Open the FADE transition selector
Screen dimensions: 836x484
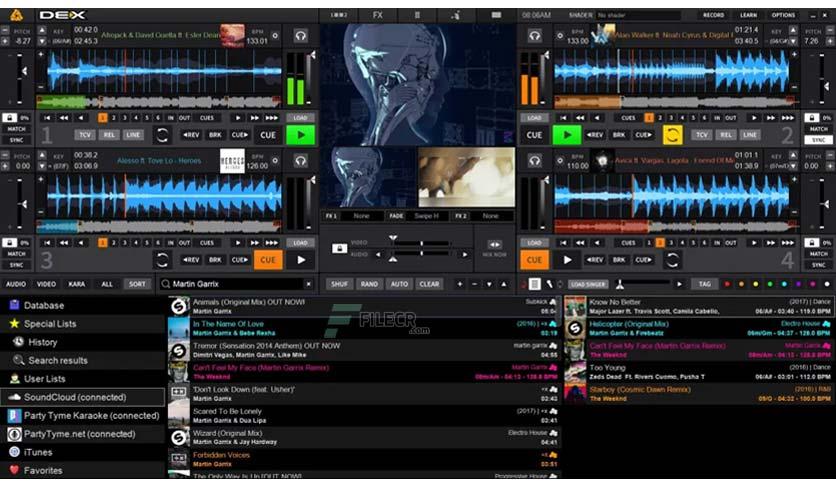[427, 216]
